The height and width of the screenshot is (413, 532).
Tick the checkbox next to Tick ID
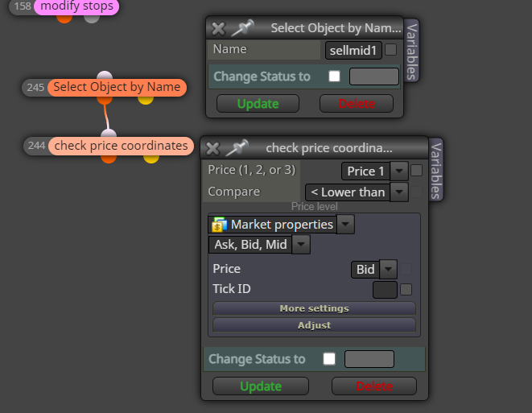[x=406, y=290]
